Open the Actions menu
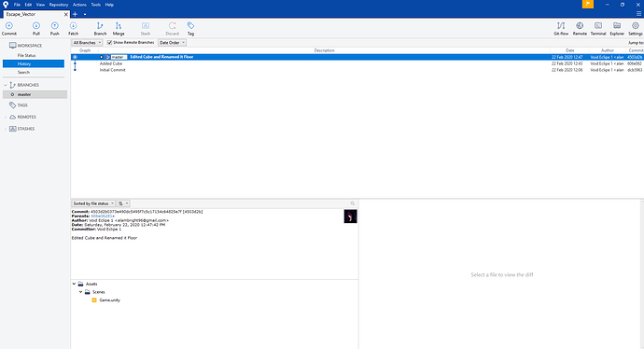644x349 pixels. 79,5
